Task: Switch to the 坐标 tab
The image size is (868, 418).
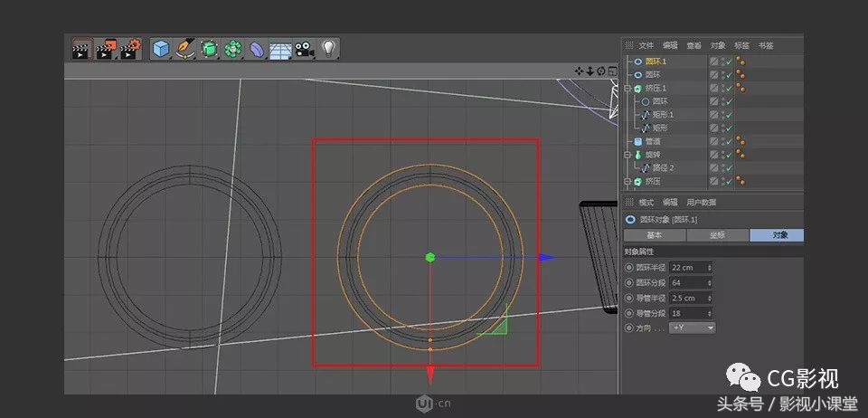Action: click(717, 235)
